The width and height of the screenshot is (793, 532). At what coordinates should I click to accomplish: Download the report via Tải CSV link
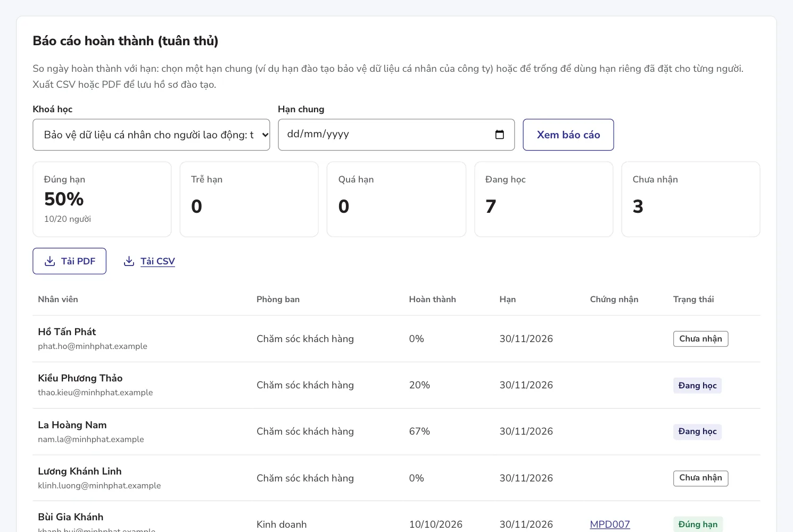pyautogui.click(x=158, y=261)
